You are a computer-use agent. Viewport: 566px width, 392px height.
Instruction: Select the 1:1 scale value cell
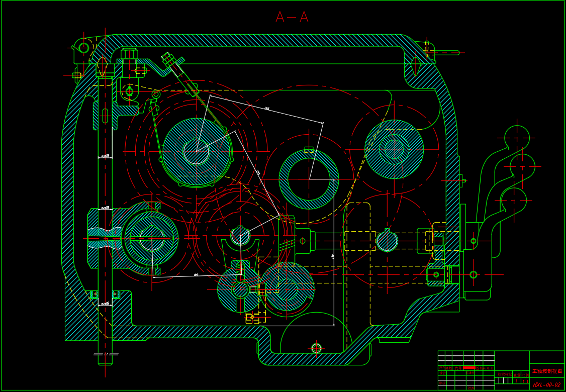coord(526,381)
